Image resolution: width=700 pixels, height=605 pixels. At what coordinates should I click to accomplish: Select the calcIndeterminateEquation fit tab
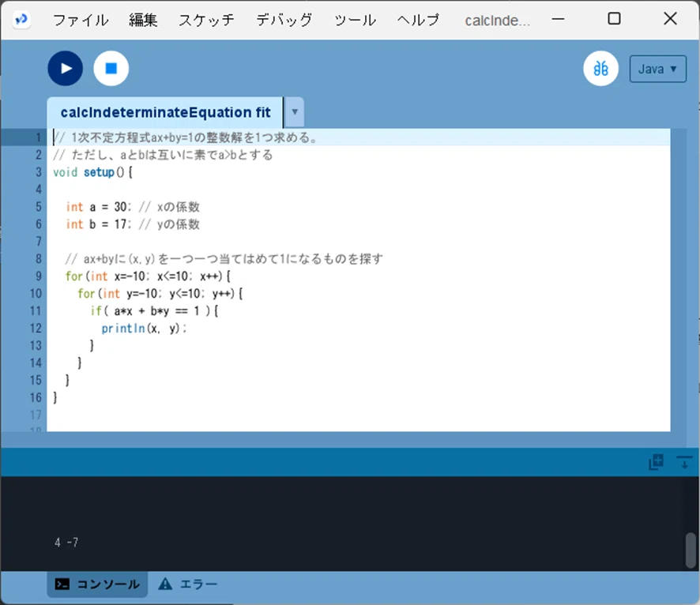[165, 112]
